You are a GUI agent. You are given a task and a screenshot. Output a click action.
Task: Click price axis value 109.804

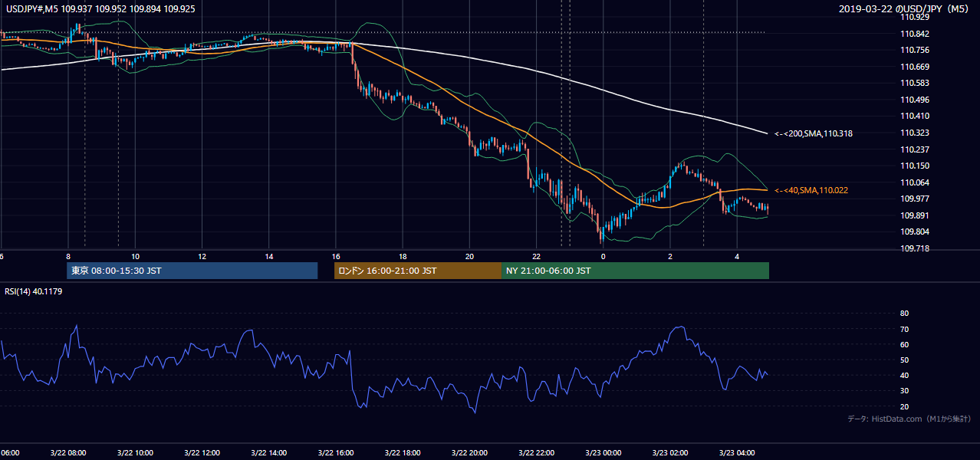tap(914, 232)
